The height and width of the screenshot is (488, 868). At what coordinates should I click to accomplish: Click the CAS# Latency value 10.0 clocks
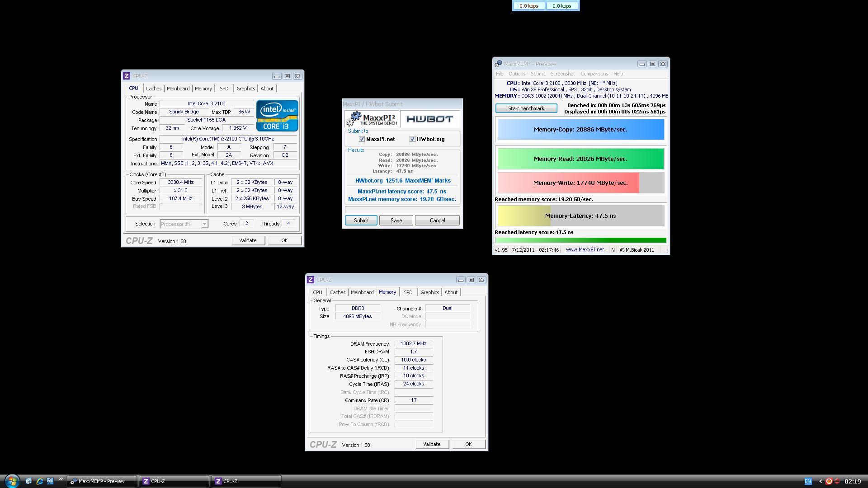click(x=413, y=360)
